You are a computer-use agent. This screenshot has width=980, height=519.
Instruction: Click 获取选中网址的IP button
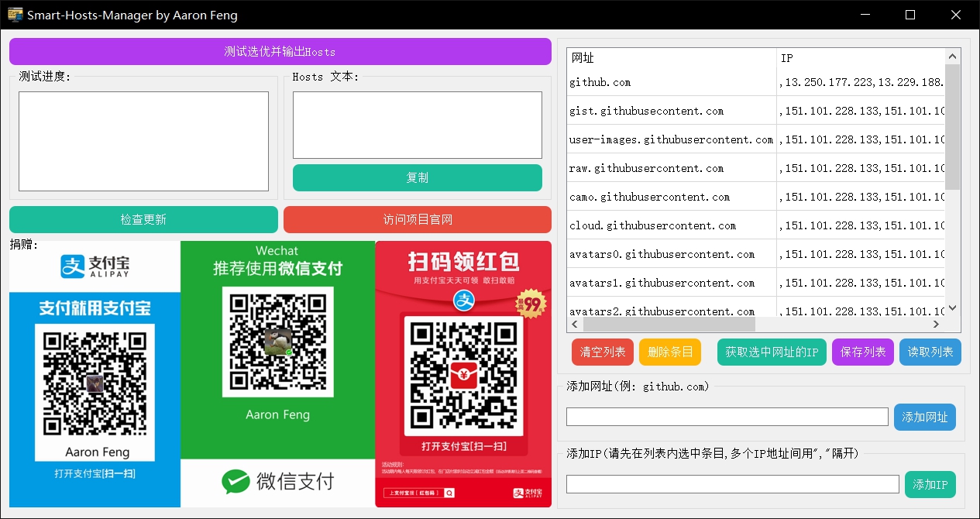772,352
